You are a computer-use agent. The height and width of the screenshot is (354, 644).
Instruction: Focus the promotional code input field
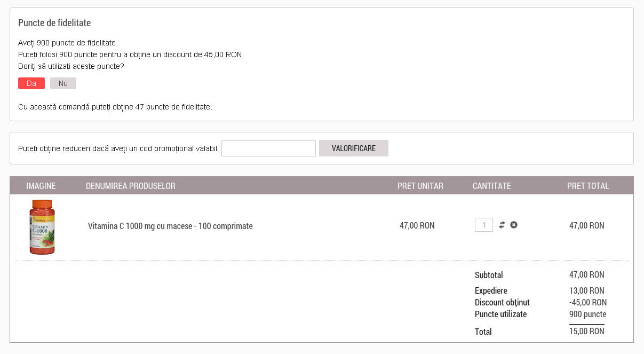[x=268, y=148]
